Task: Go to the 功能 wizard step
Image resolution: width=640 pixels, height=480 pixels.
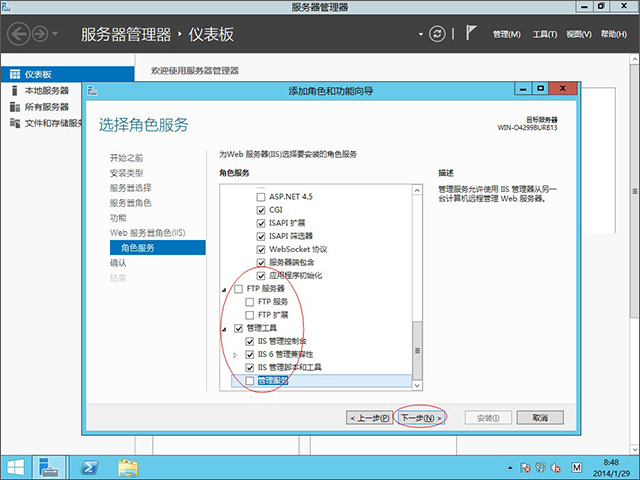Action: [x=118, y=218]
